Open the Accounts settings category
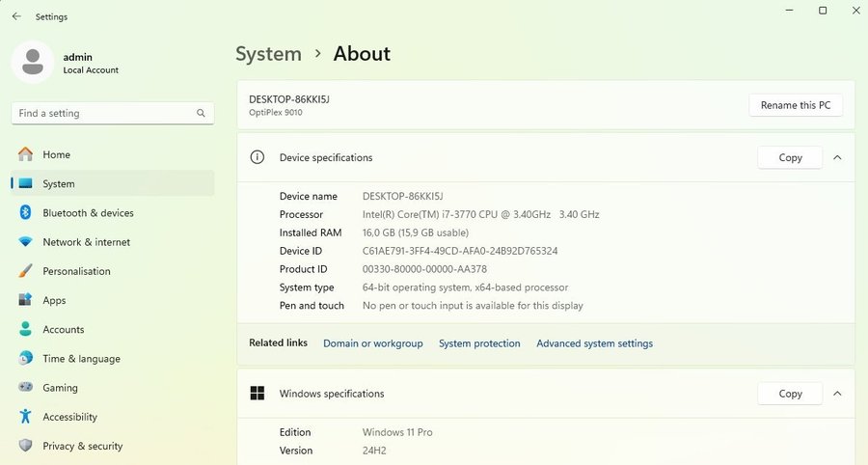Image resolution: width=868 pixels, height=465 pixels. pos(63,330)
